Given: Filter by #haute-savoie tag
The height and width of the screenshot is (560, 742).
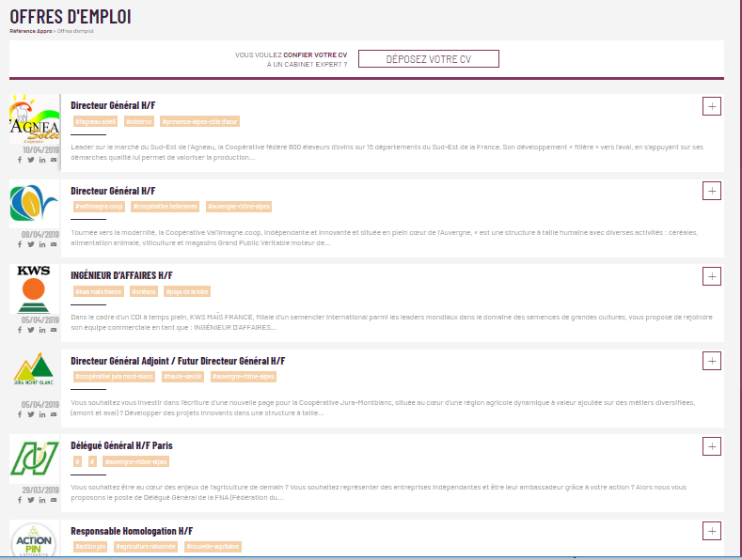Looking at the screenshot, I should (182, 377).
